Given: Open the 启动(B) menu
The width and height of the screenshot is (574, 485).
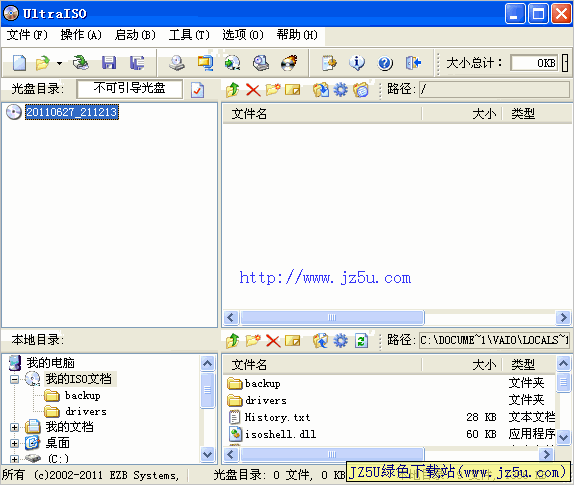Looking at the screenshot, I should pyautogui.click(x=135, y=35).
